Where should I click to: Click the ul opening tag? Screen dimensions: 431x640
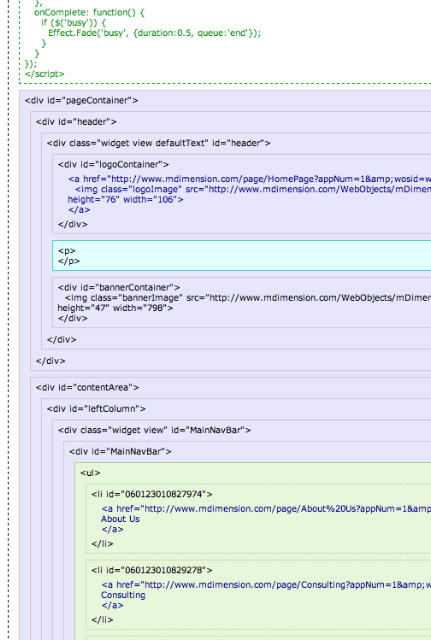point(90,473)
